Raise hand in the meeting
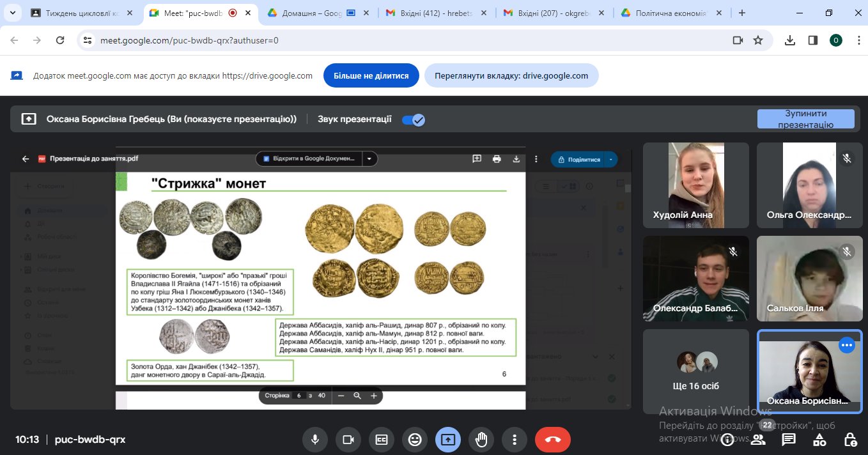The height and width of the screenshot is (455, 868). pos(481,440)
